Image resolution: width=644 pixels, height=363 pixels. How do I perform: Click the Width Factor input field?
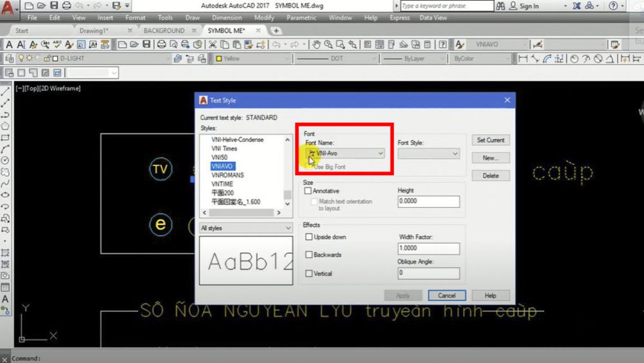tap(428, 248)
